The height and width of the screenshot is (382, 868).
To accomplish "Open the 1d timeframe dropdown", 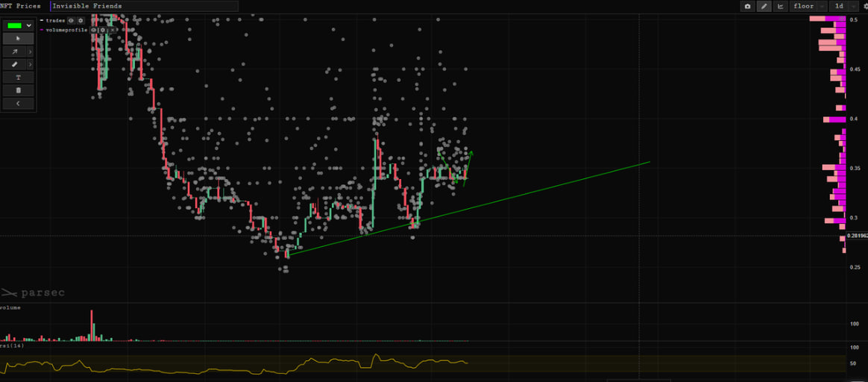I will coord(843,6).
